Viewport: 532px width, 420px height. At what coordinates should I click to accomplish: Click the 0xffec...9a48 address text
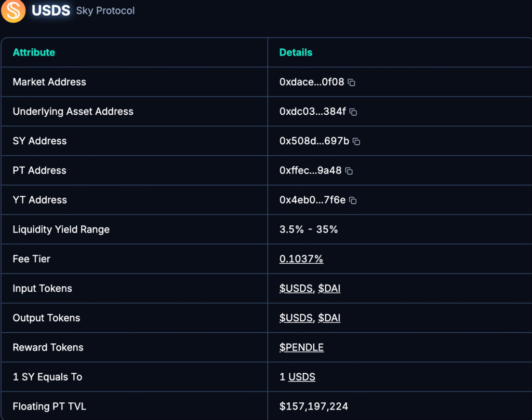tap(311, 170)
